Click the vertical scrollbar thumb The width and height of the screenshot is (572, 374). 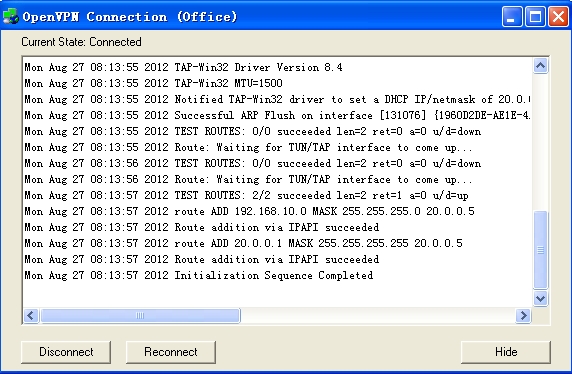[x=540, y=250]
